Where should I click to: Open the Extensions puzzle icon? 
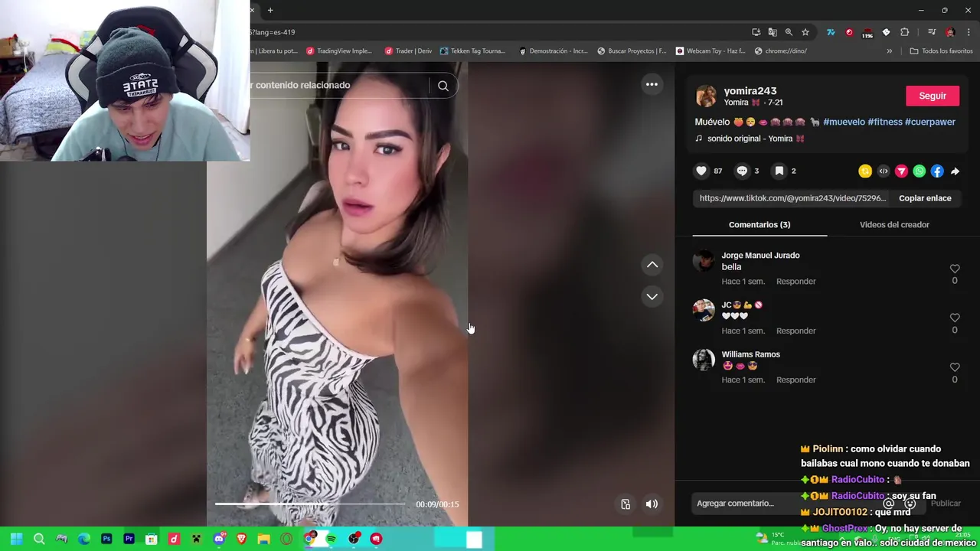(904, 32)
